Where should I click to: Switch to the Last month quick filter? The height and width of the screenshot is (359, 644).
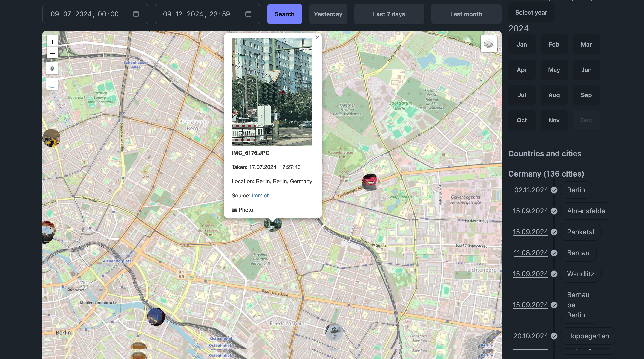(466, 14)
